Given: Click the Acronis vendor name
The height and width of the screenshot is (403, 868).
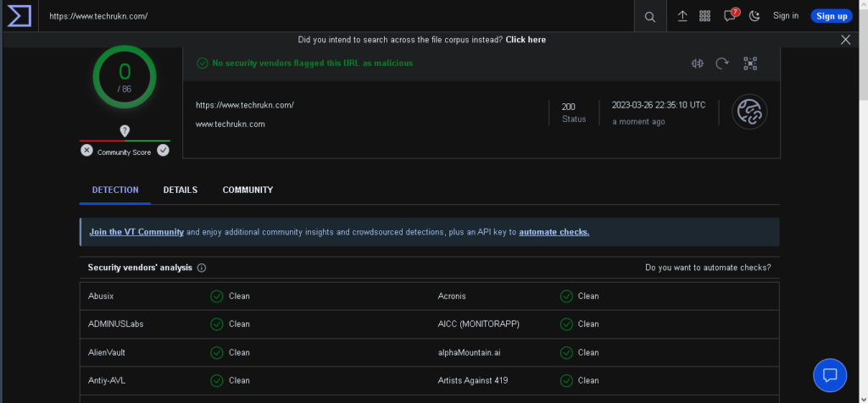Looking at the screenshot, I should click(x=452, y=296).
